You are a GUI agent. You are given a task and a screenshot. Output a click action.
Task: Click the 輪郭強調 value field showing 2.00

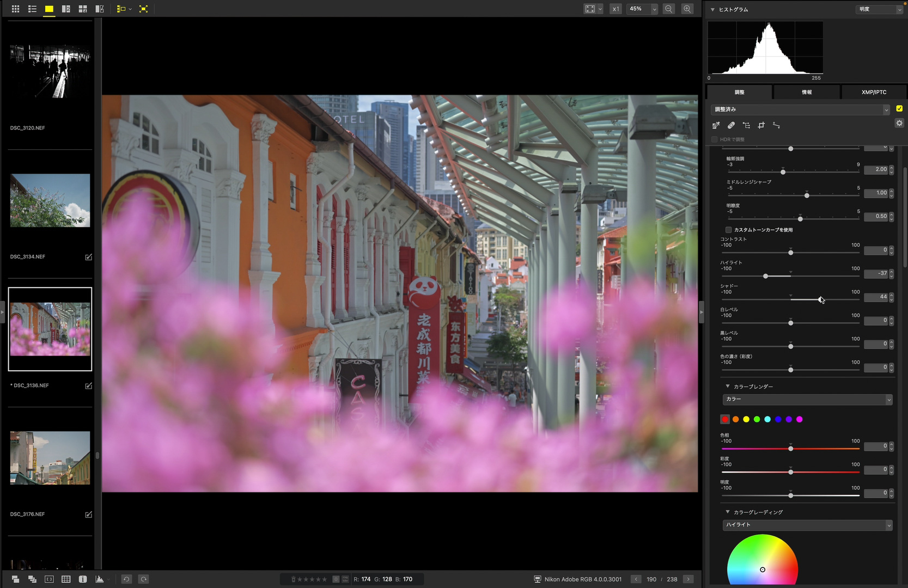876,169
